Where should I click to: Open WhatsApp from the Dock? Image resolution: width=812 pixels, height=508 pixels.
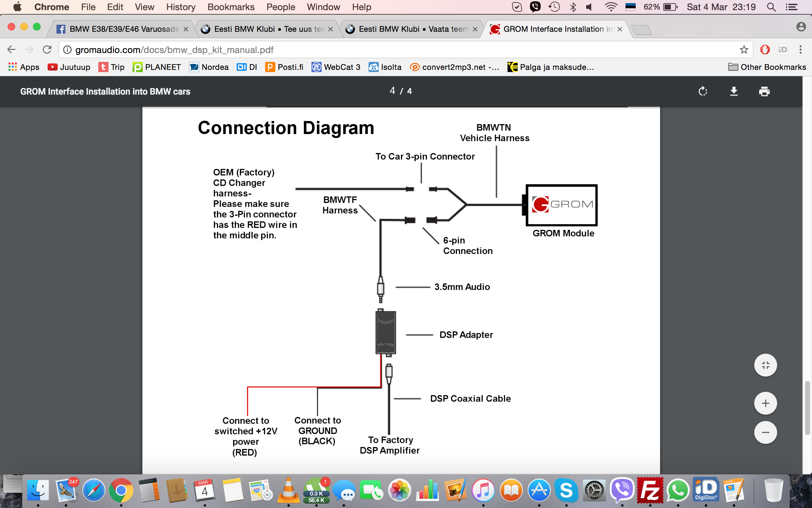(678, 491)
